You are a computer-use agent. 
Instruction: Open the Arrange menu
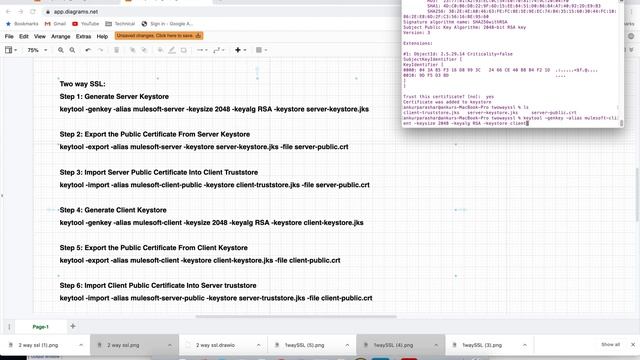click(x=60, y=36)
